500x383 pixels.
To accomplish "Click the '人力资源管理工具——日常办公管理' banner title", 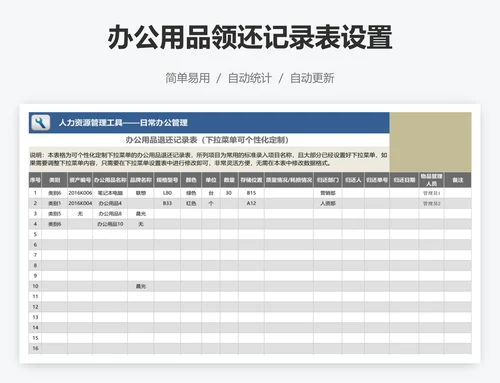I will point(123,123).
